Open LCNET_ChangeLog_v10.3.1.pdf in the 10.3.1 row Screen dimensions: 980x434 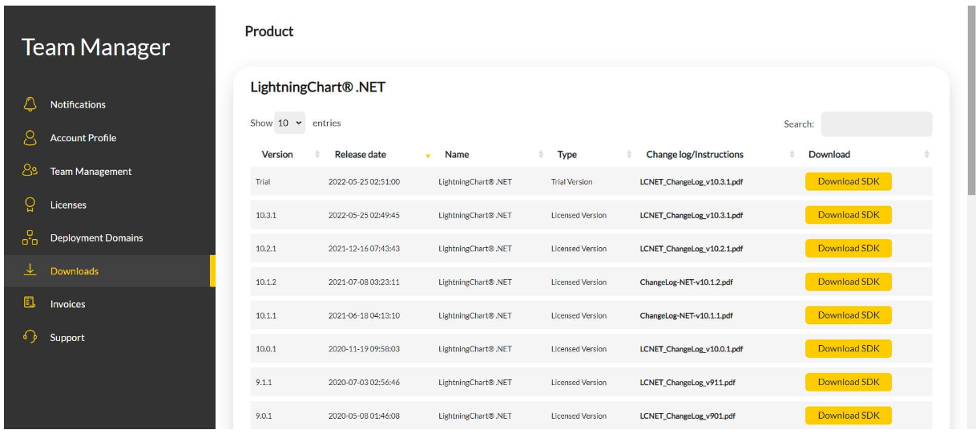pos(692,216)
